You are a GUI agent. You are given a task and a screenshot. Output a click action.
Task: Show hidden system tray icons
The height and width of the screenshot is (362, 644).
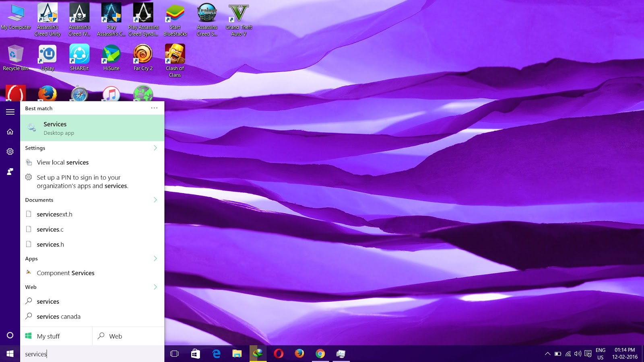(547, 354)
